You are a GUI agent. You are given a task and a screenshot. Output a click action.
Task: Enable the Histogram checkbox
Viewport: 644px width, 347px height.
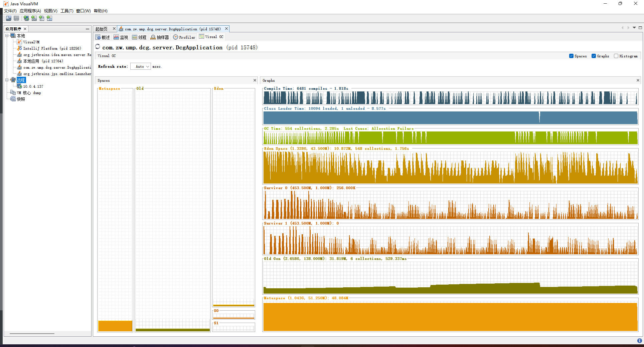point(616,56)
